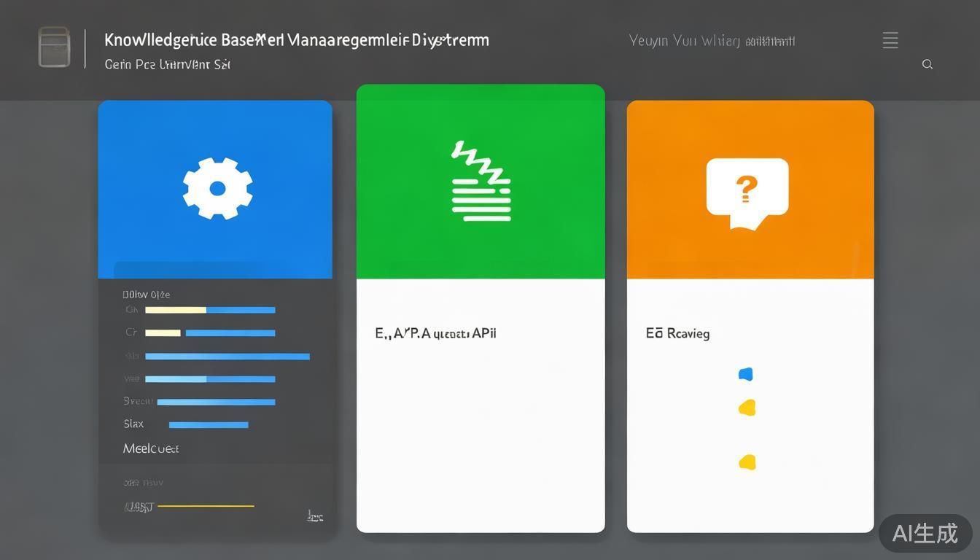This screenshot has width=980, height=560.
Task: Adjust the yellow line slider at card bottom
Action: (x=206, y=505)
